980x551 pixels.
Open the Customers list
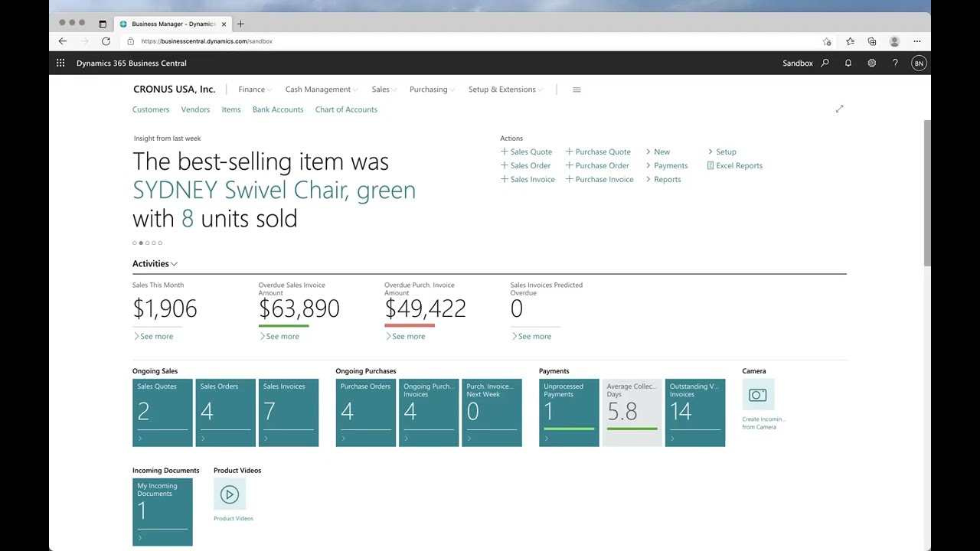151,109
